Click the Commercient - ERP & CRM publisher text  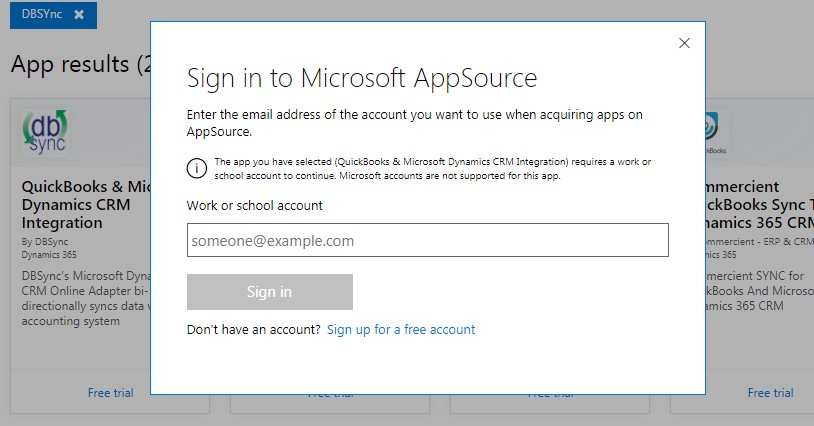click(765, 242)
